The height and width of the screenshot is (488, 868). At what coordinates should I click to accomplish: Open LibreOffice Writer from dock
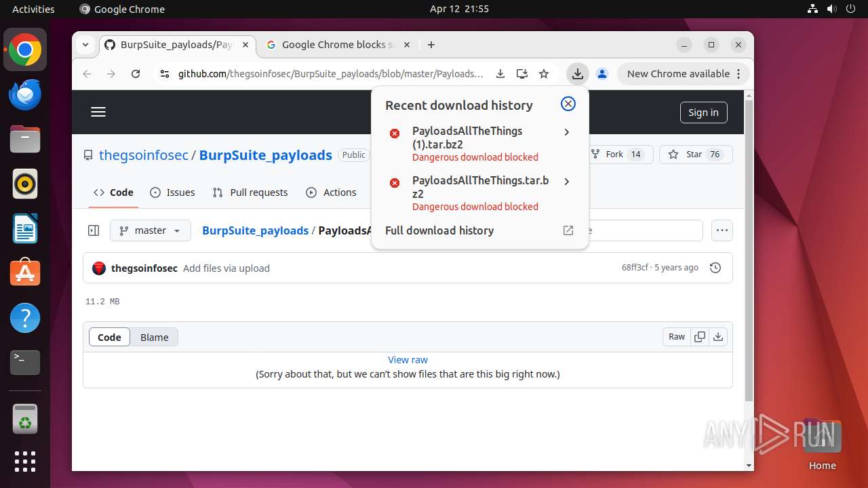click(25, 228)
